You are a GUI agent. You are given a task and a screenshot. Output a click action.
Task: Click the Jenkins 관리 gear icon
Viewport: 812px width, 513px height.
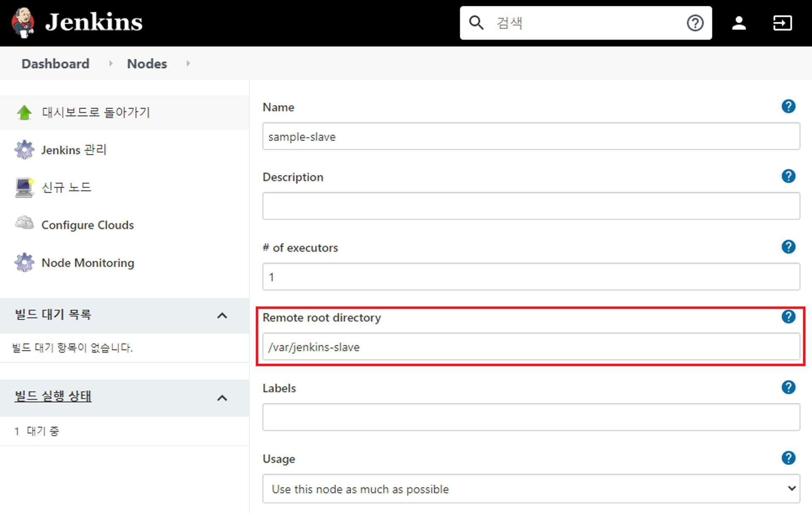24,149
